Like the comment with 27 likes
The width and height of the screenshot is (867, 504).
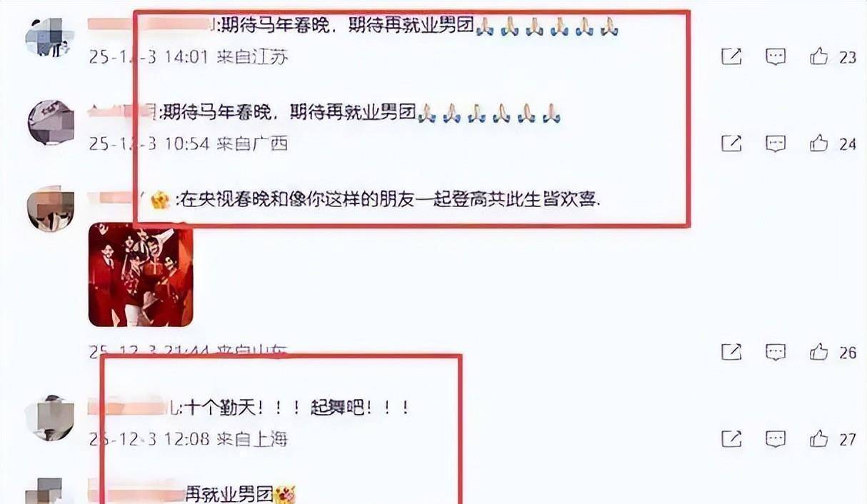tap(819, 438)
